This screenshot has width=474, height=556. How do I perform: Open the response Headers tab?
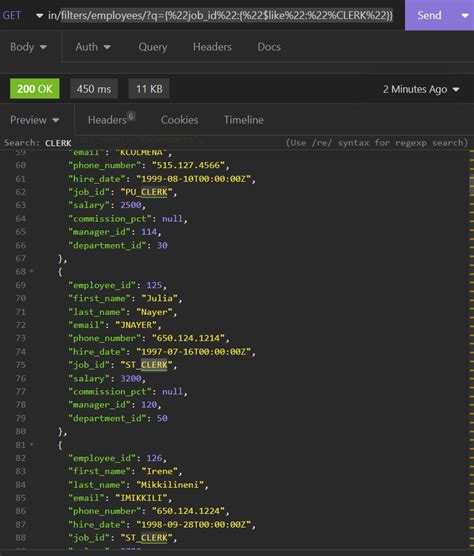[111, 119]
